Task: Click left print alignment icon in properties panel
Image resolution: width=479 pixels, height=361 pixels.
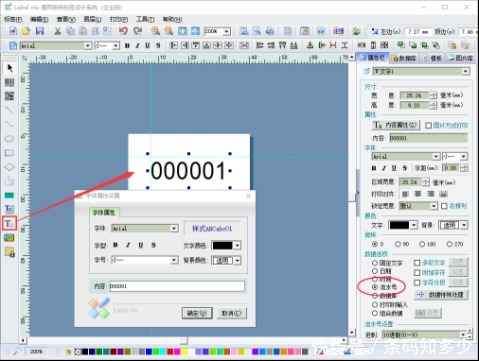Action: [x=405, y=194]
